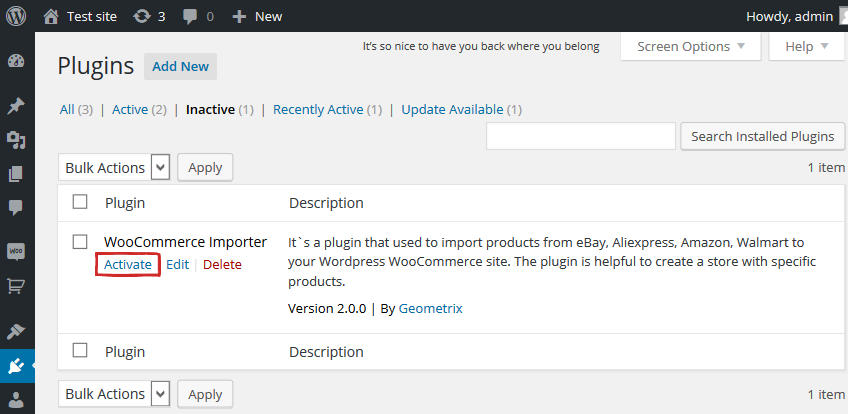The height and width of the screenshot is (414, 848).
Task: Click top '1 item' count text
Action: tap(826, 168)
